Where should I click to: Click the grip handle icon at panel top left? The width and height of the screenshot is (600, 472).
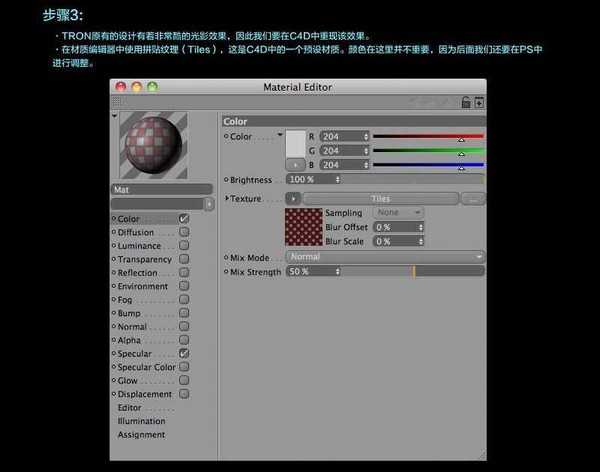point(116,102)
